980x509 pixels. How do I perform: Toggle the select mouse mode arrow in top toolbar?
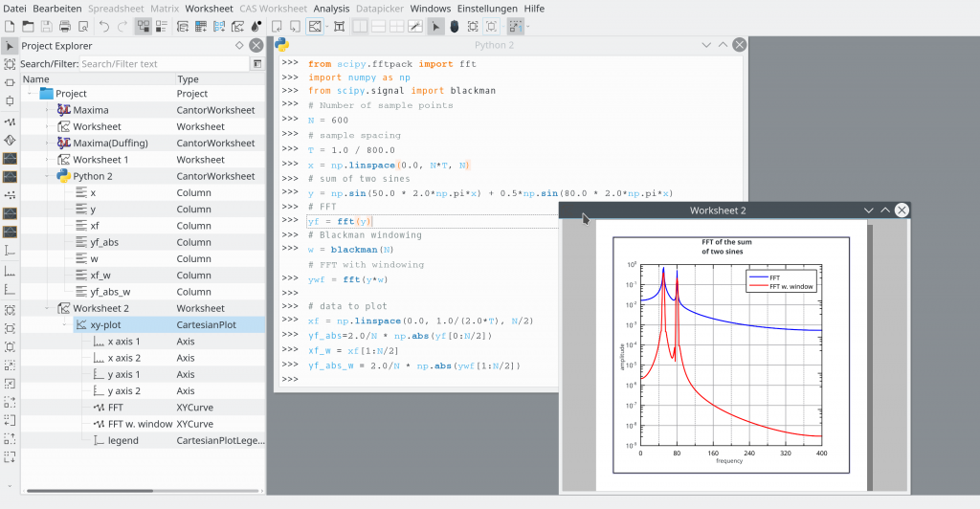click(x=435, y=27)
